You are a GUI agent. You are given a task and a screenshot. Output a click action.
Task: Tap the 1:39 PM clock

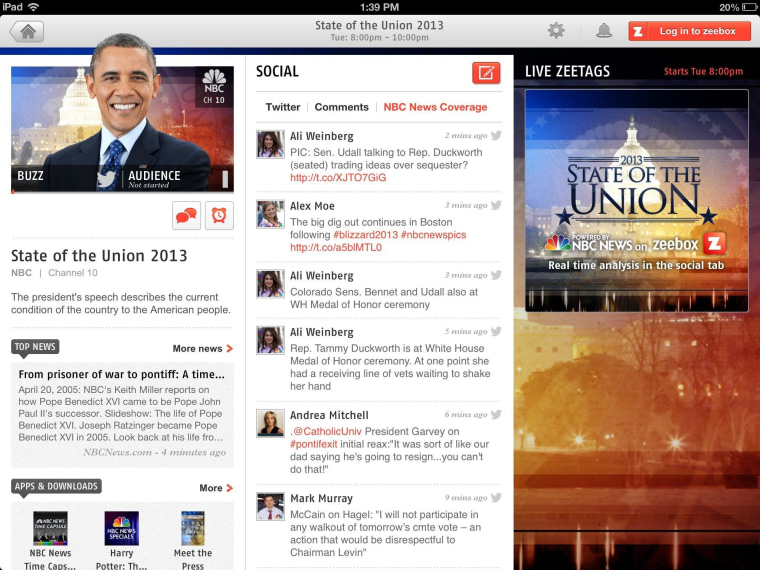click(380, 7)
